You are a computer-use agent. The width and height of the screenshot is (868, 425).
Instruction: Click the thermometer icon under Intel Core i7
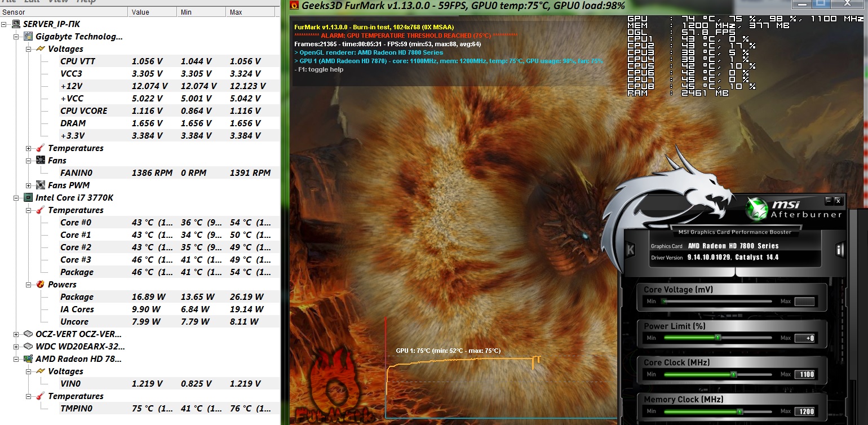click(x=41, y=210)
